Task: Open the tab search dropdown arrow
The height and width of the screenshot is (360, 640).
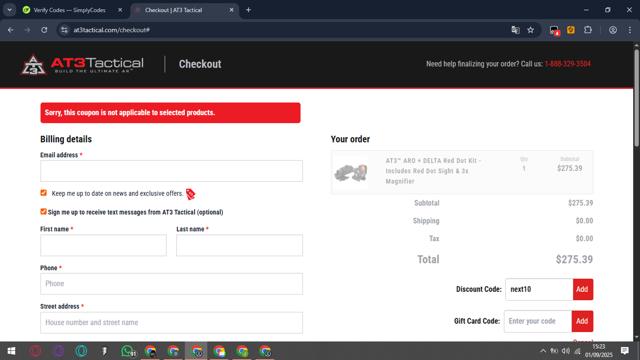Action: pos(9,10)
